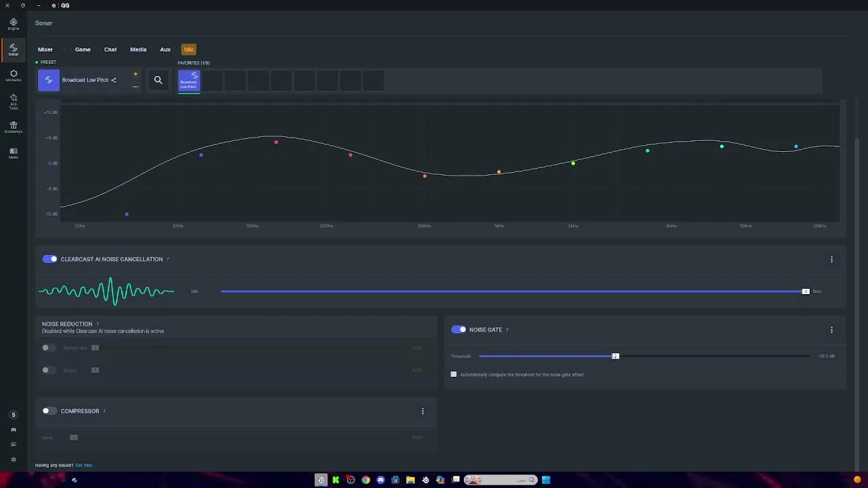868x488 pixels.
Task: Open the settings gear in sidebar
Action: pyautogui.click(x=13, y=460)
